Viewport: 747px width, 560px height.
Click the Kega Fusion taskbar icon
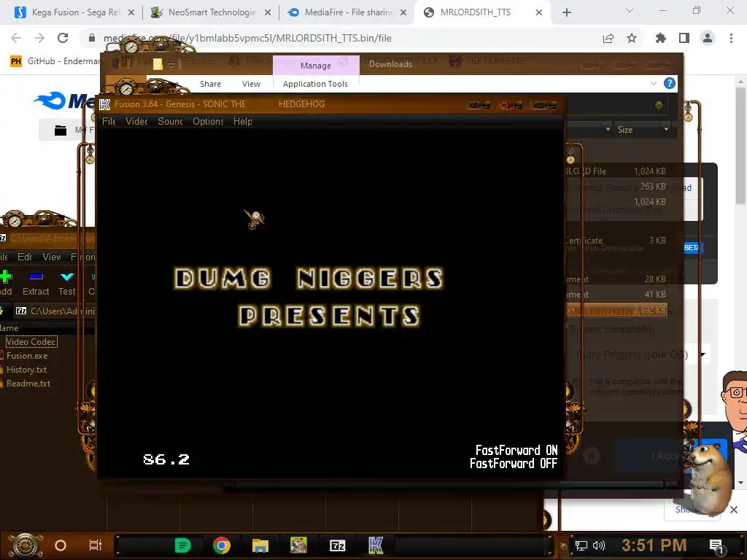(376, 545)
